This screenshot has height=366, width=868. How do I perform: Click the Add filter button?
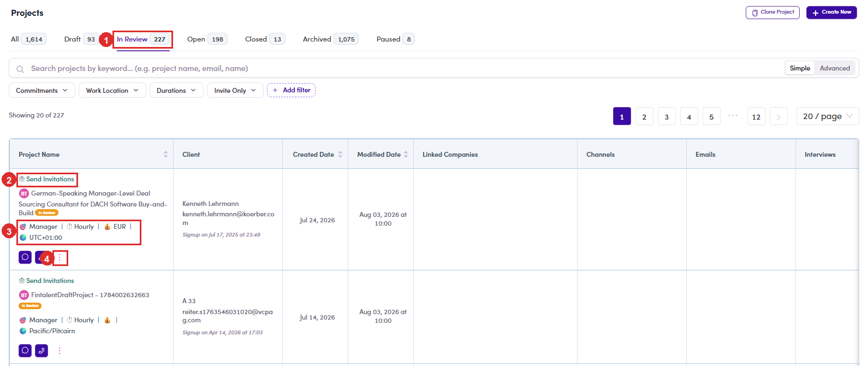291,90
